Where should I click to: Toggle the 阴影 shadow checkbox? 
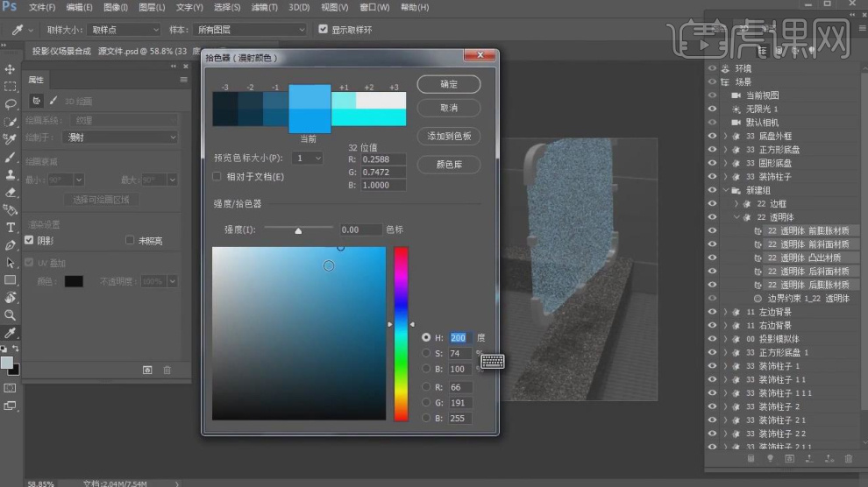(29, 240)
